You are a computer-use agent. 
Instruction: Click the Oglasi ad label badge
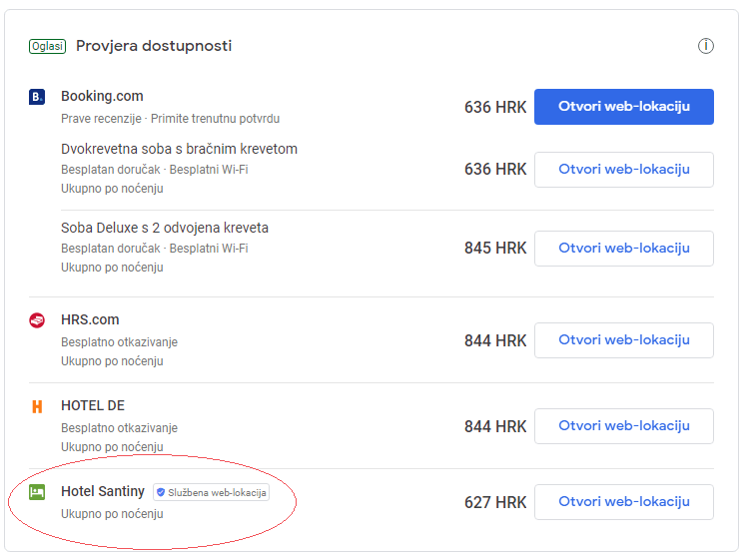point(47,46)
